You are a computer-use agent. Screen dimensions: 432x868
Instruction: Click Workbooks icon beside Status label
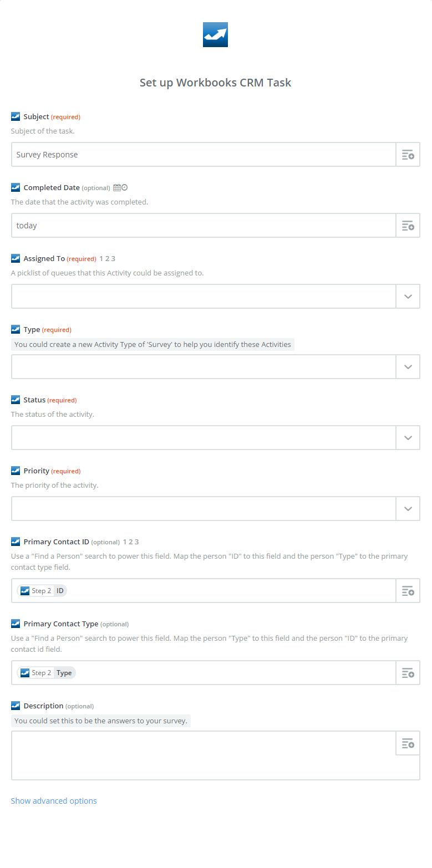(x=16, y=400)
